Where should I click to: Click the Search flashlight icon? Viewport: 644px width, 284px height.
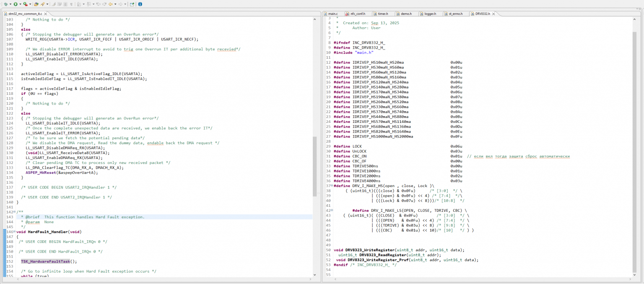42,4
